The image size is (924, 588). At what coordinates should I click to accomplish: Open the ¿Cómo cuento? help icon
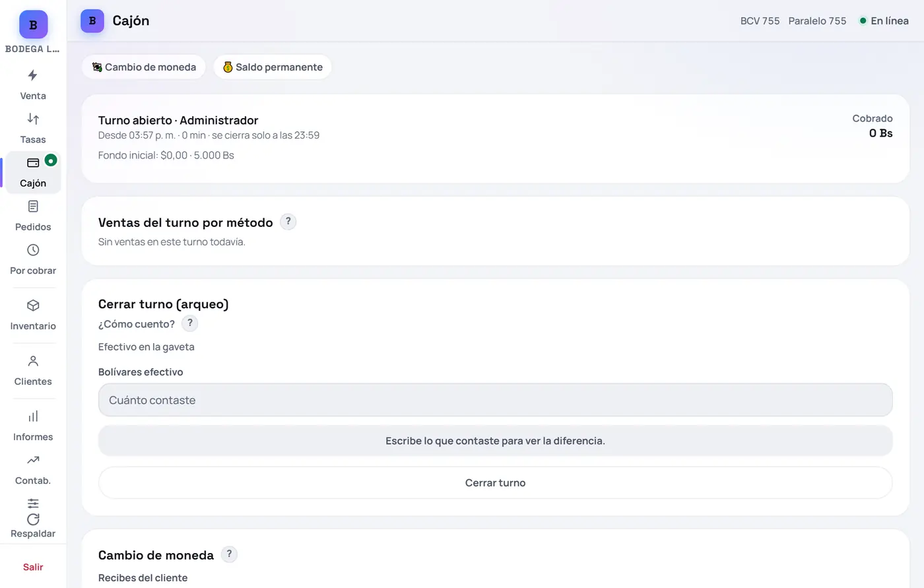(190, 323)
